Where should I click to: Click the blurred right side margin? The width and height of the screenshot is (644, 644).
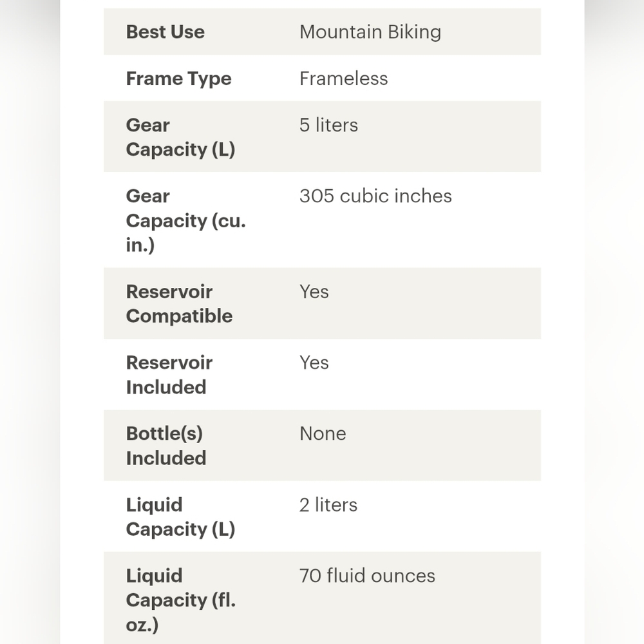pos(614,322)
